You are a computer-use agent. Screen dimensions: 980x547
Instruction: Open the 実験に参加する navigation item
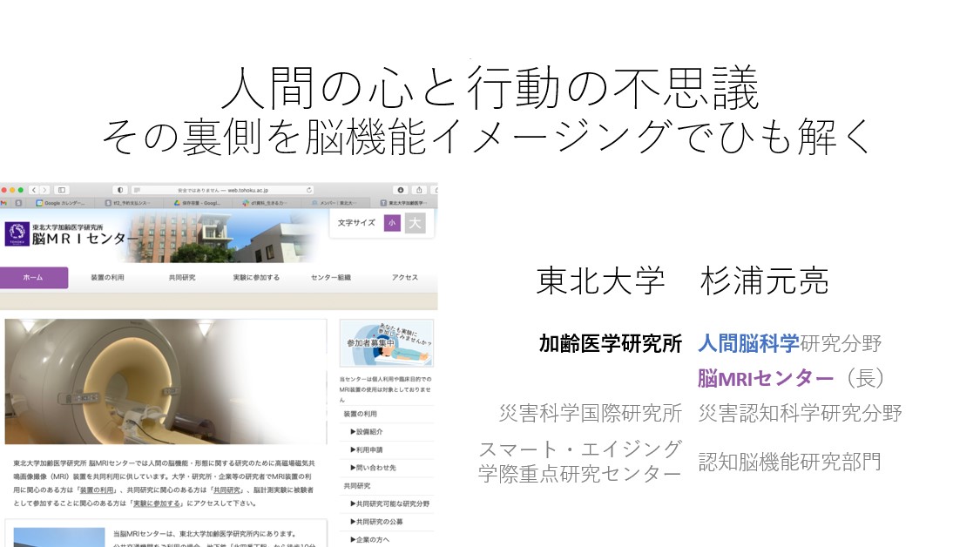[x=256, y=278]
